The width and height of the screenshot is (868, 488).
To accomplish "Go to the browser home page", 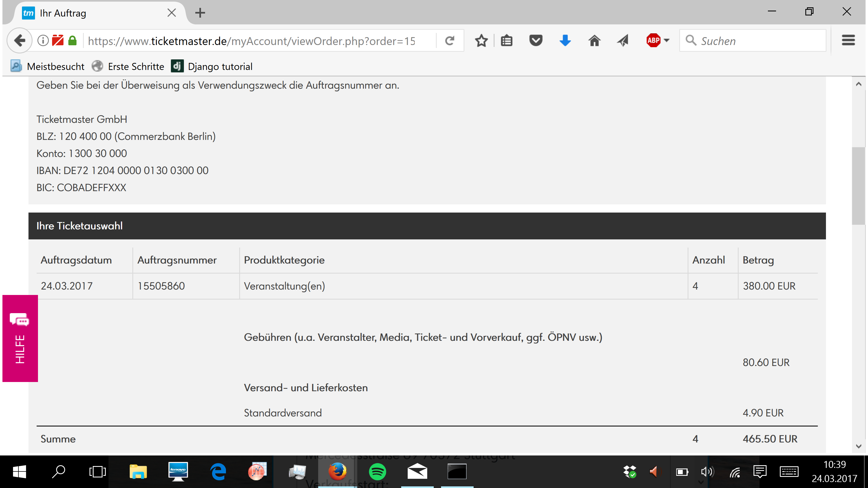I will pos(594,41).
